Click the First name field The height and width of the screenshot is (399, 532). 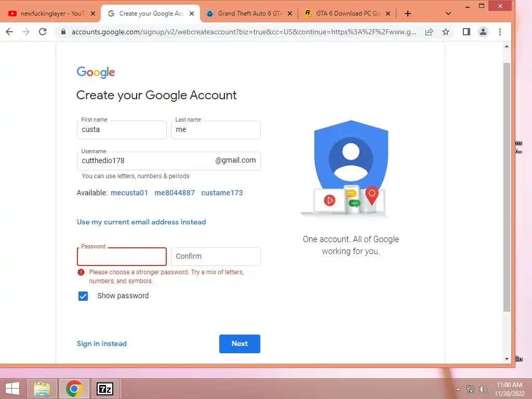[x=122, y=129]
